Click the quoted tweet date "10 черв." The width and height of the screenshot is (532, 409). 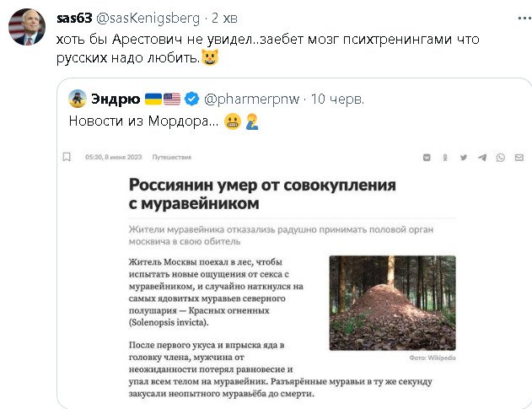click(336, 99)
